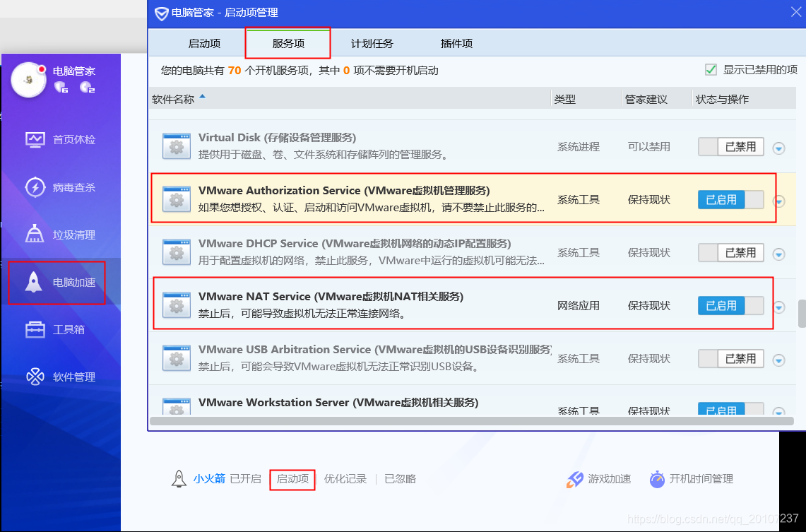Click 状态与操作 column header
This screenshot has width=806, height=532.
722,99
